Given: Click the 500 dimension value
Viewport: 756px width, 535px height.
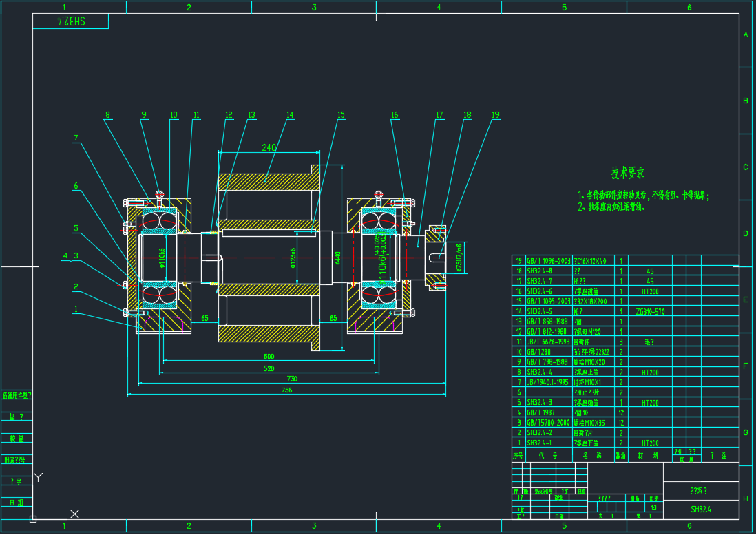Looking at the screenshot, I should coord(269,357).
